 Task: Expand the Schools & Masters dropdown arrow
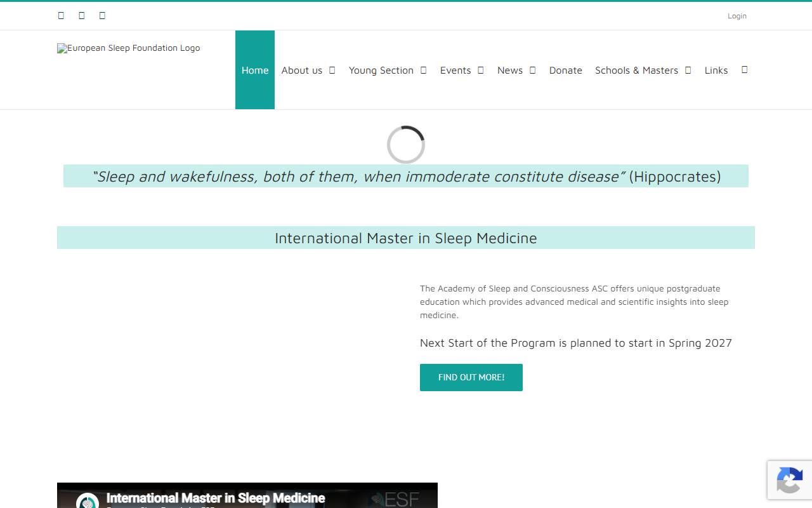(x=688, y=70)
